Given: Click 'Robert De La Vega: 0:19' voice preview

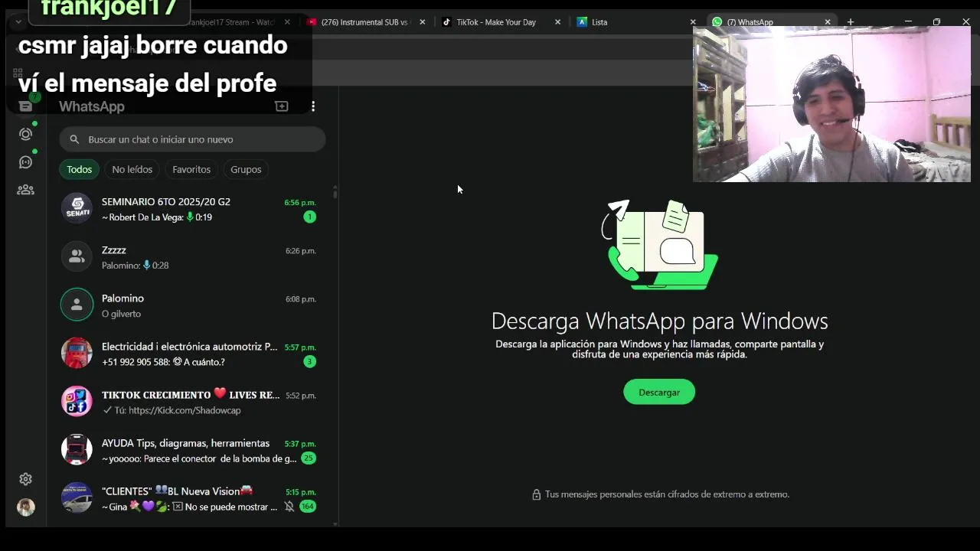Looking at the screenshot, I should (x=157, y=217).
